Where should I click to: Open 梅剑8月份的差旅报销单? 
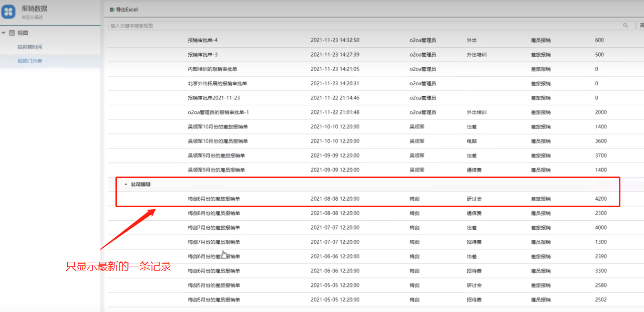214,199
